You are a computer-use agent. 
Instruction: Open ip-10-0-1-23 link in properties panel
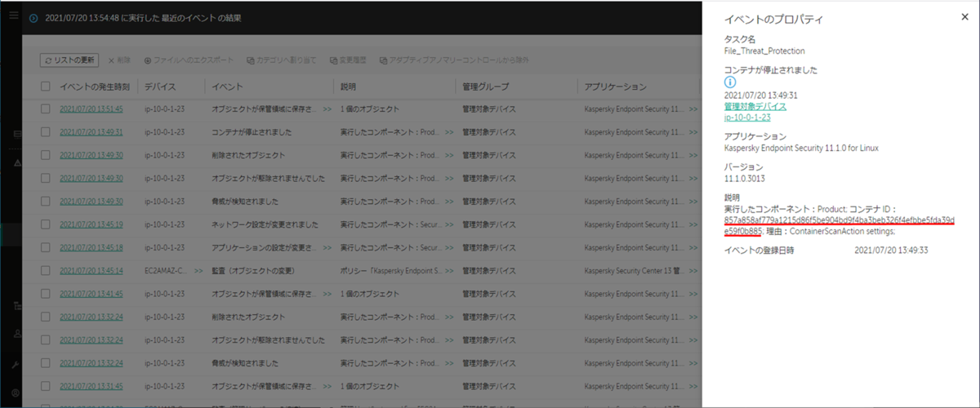(747, 117)
